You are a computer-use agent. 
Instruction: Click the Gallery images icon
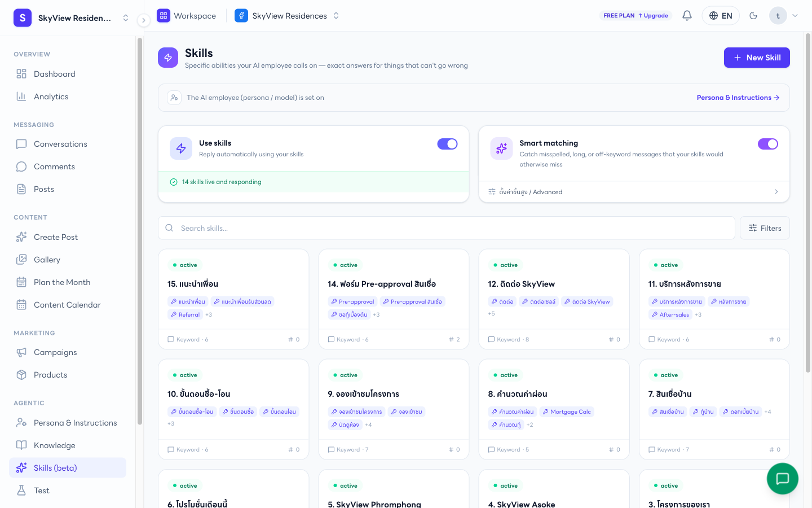21,260
